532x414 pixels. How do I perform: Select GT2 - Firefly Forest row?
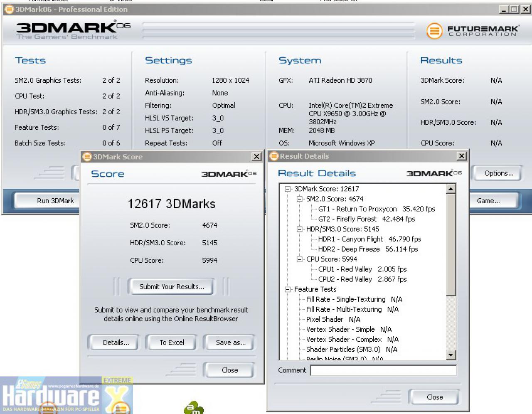click(x=367, y=219)
